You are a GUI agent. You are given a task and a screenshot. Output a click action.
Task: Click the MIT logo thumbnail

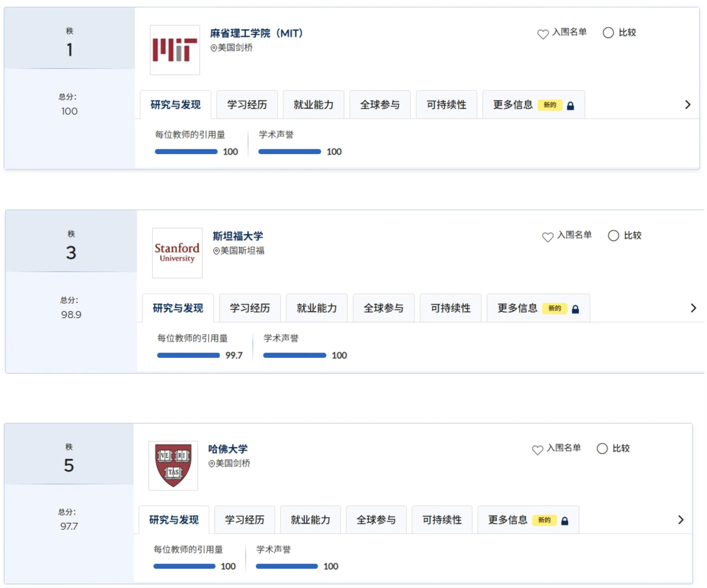click(175, 50)
